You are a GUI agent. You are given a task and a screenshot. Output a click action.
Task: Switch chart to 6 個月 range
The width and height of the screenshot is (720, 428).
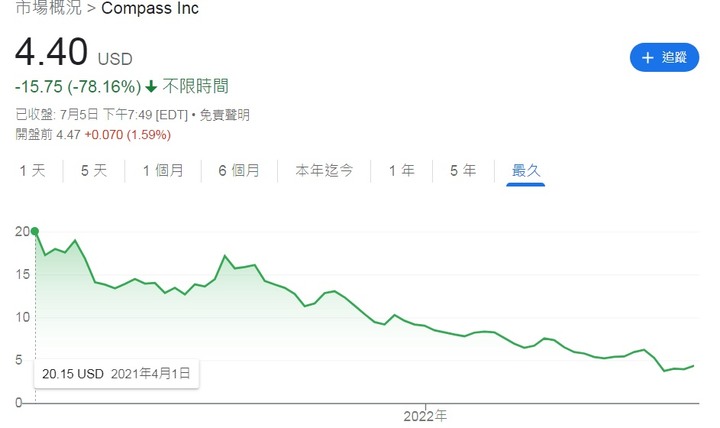(238, 170)
